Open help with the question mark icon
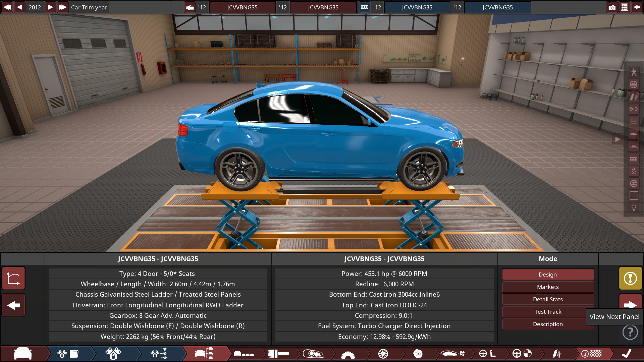This screenshot has height=362, width=644. pyautogui.click(x=630, y=332)
